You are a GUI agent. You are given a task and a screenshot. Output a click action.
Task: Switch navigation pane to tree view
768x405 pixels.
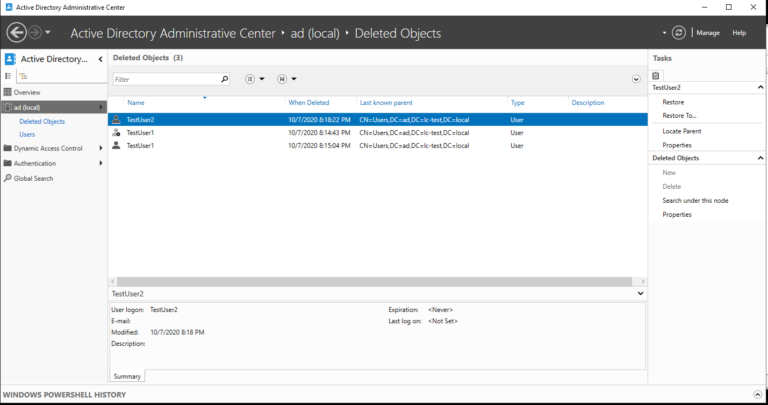pos(23,76)
